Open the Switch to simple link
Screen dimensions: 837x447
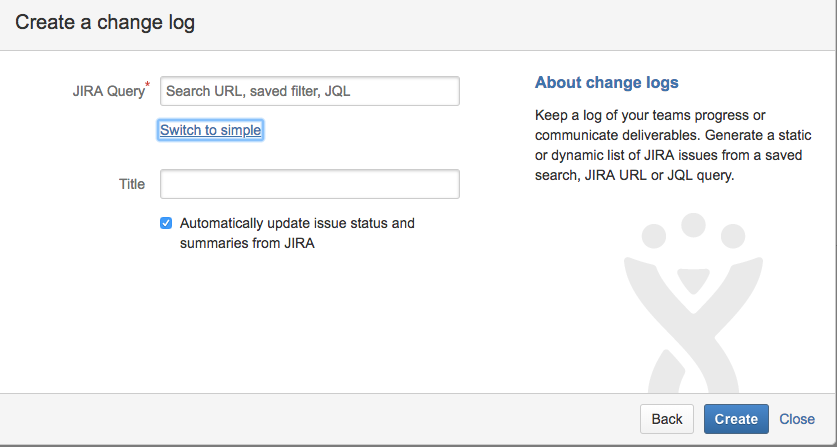[210, 130]
